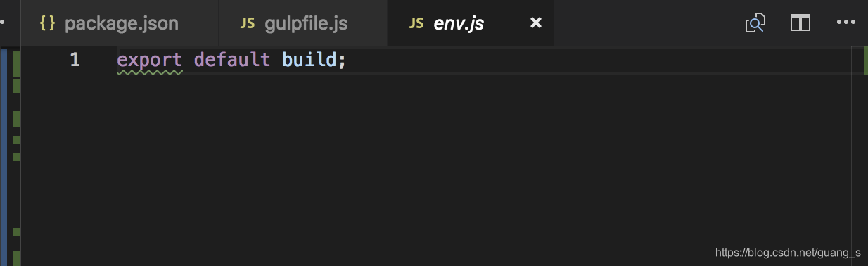Close the env.js tab
Image resolution: width=868 pixels, height=266 pixels.
click(x=536, y=23)
